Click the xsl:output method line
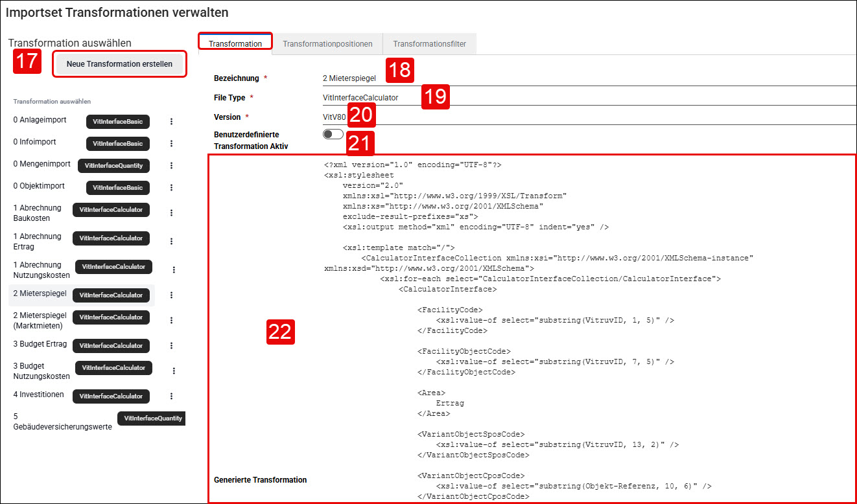 coord(476,227)
